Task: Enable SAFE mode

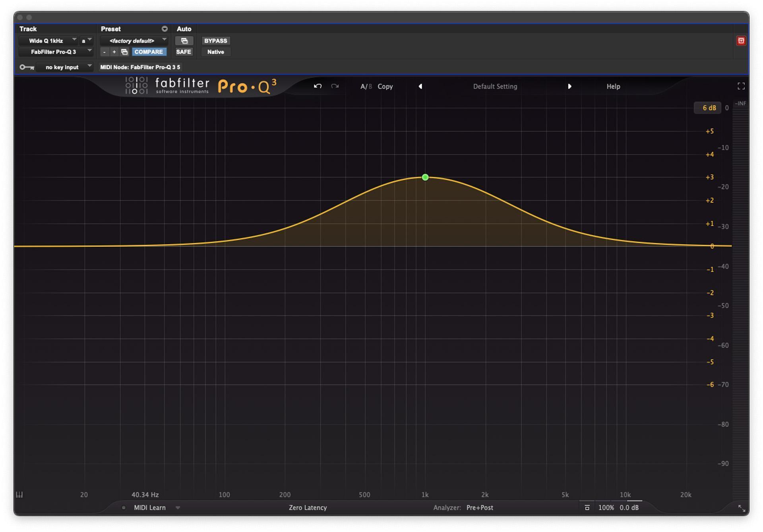Action: click(184, 52)
